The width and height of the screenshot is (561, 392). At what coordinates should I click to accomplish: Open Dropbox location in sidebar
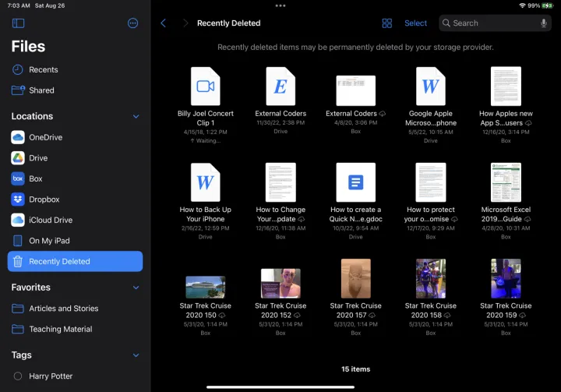44,200
